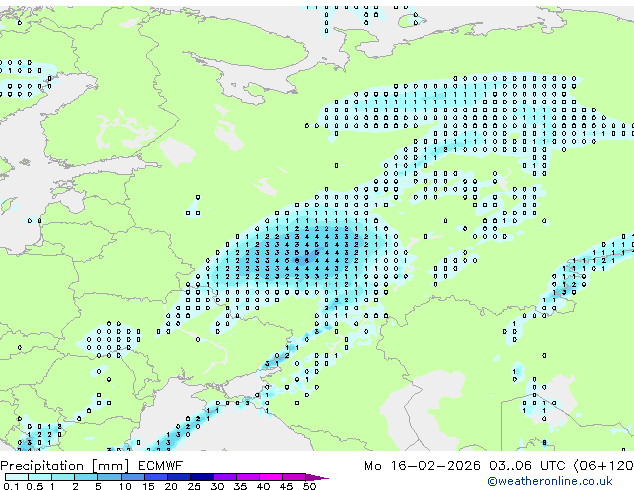Pick the 0.1–0.5 mm palest legend swatch
Image resolution: width=634 pixels, height=490 pixels.
(17, 477)
